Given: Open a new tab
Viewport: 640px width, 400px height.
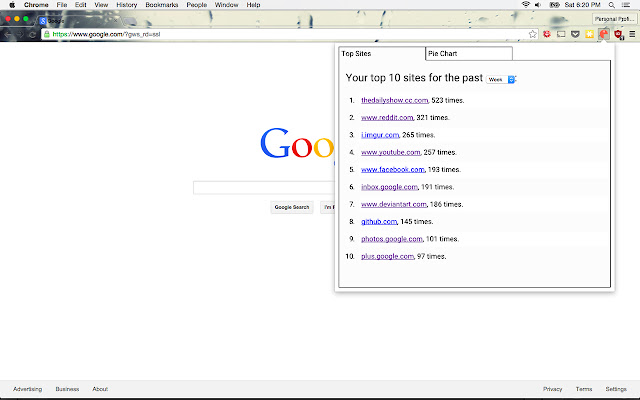Looking at the screenshot, I should pos(130,21).
